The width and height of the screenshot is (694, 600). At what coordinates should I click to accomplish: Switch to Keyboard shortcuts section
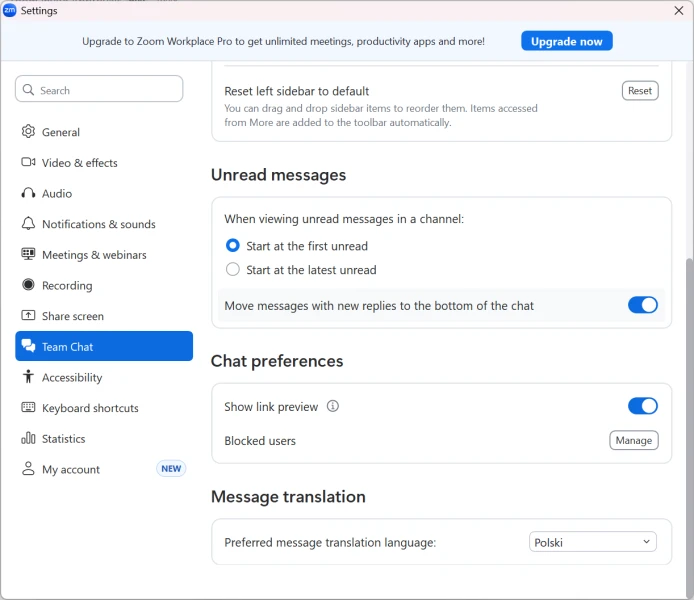pyautogui.click(x=90, y=408)
